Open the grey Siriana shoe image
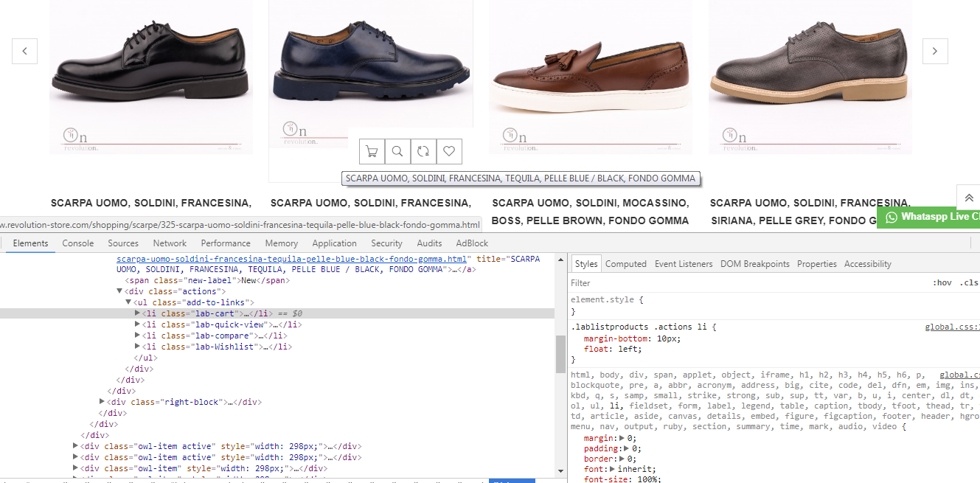 810,77
